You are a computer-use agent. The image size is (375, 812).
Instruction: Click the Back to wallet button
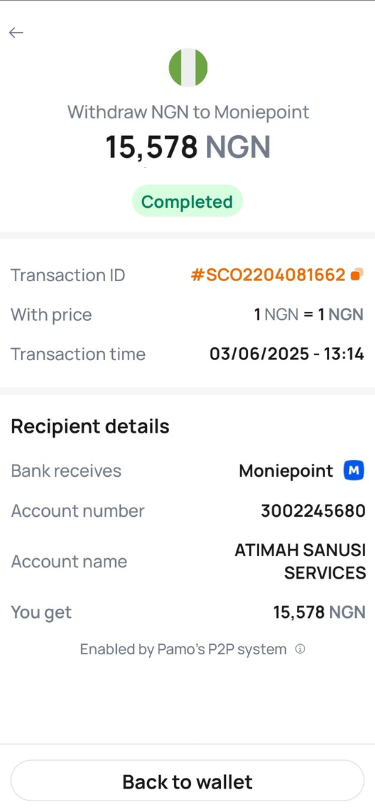point(188,781)
